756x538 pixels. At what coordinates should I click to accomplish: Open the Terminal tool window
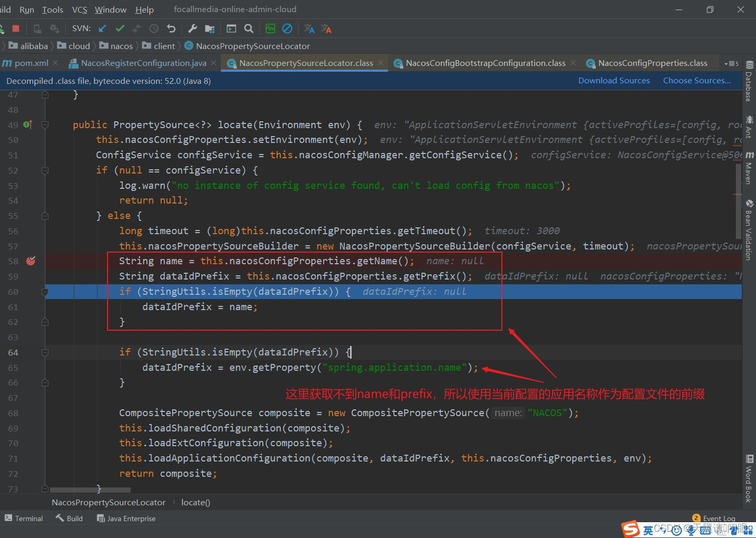pos(24,518)
